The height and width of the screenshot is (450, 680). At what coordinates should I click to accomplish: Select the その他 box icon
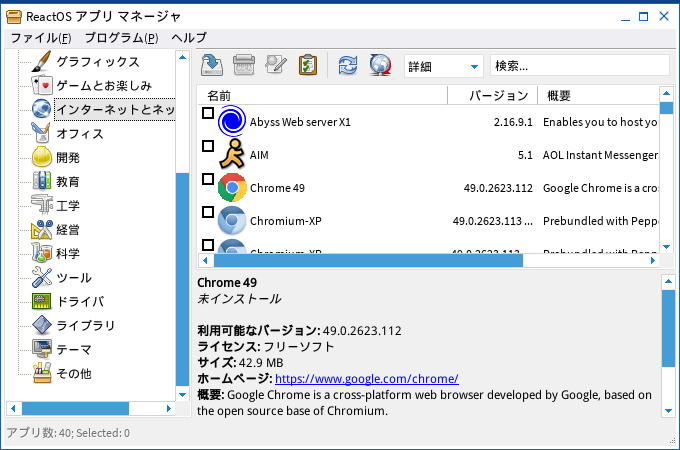(x=42, y=373)
